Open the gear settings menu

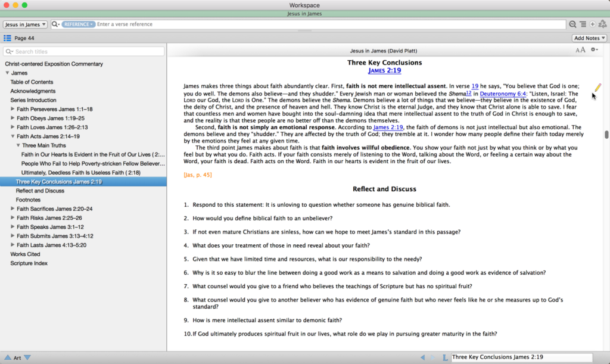594,49
